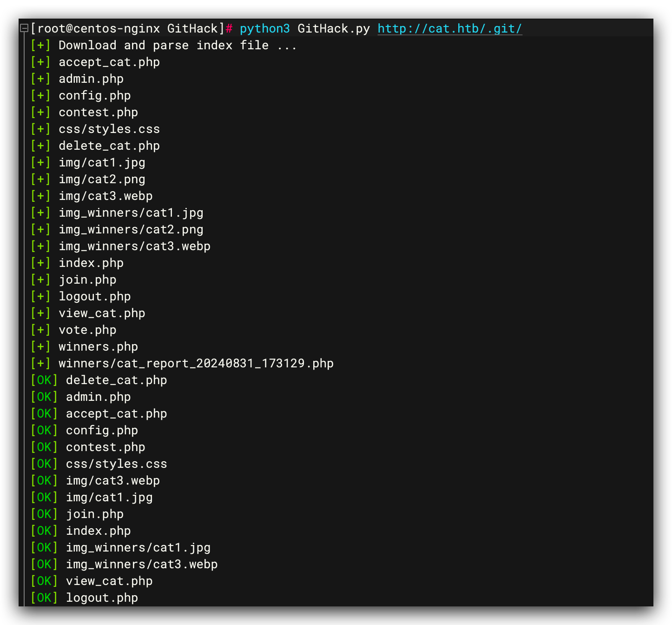
Task: Click the [+] marker beside winners.php
Action: coord(40,347)
